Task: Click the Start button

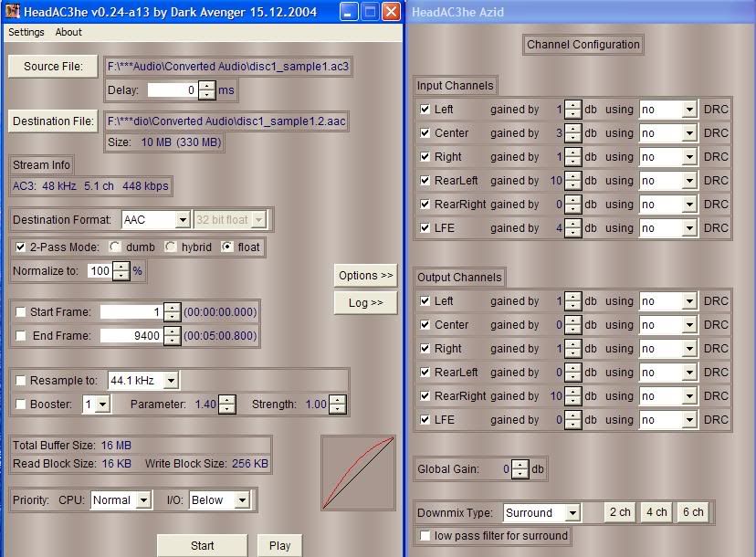Action: pos(202,545)
